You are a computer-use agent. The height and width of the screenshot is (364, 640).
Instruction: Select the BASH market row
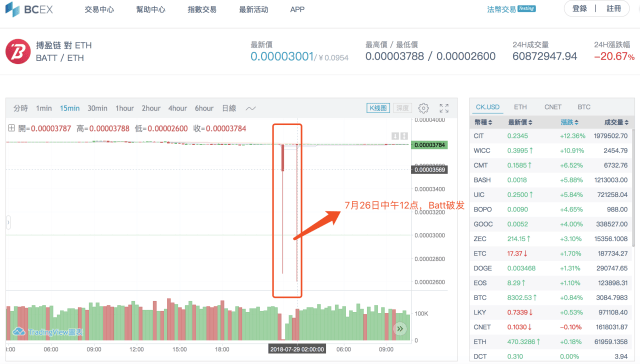point(551,180)
